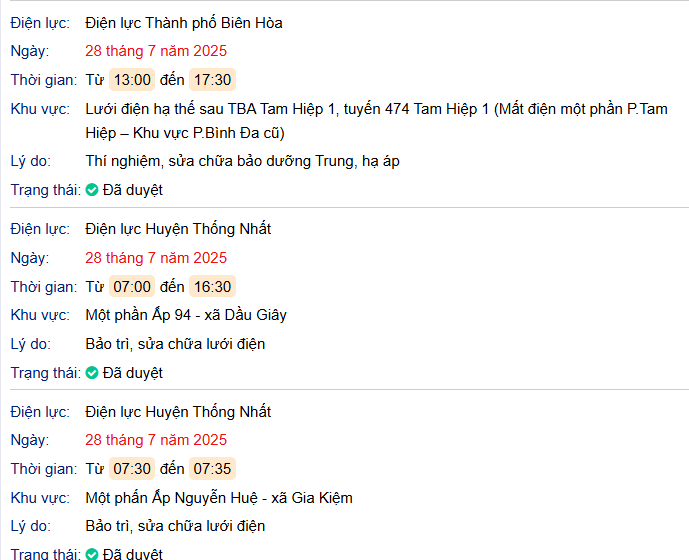Click the green approved checkmark for Biên Hòa entry
This screenshot has width=689, height=560.
[92, 190]
